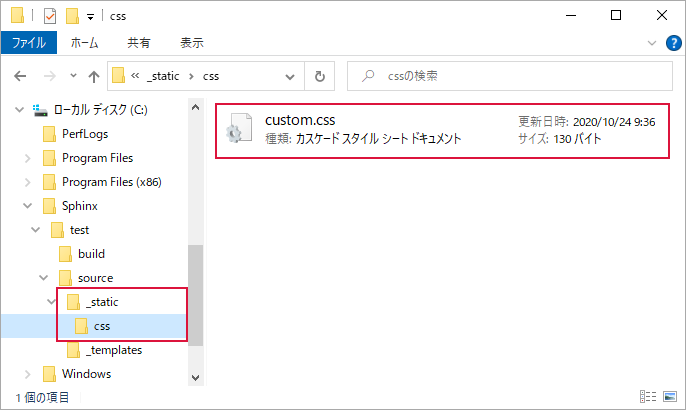Image resolution: width=686 pixels, height=410 pixels.
Task: Click the css breadcrumb in address bar
Action: point(210,76)
